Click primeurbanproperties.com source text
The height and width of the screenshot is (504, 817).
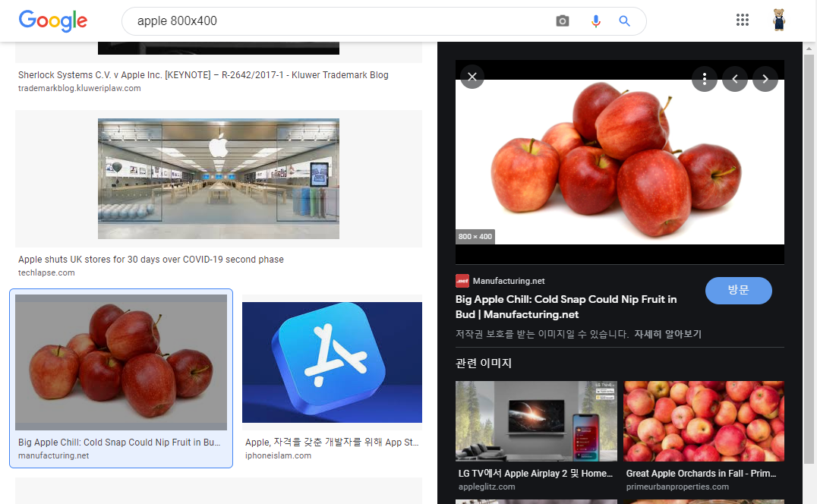pos(677,487)
